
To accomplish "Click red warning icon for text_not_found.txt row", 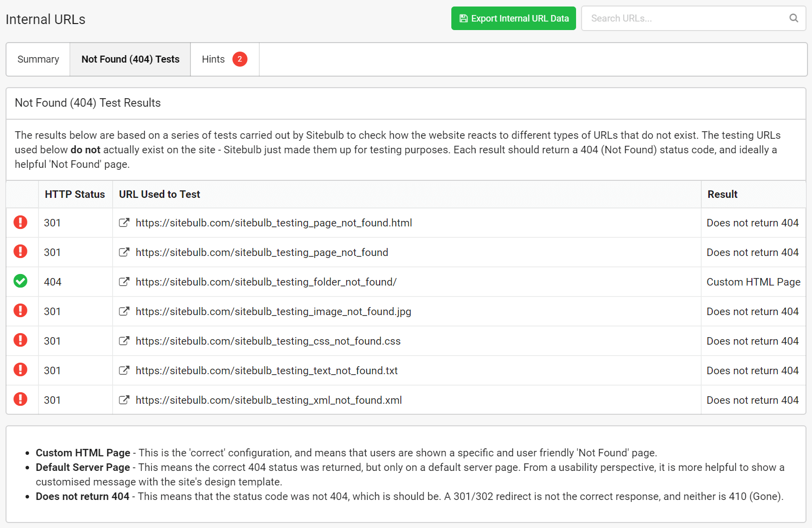I will pos(21,370).
